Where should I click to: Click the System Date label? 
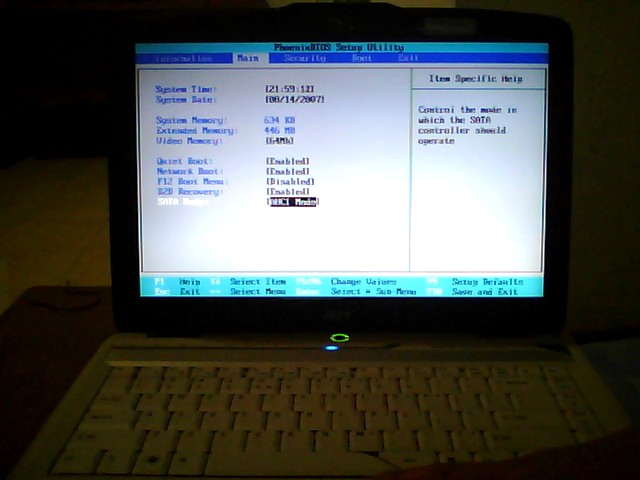coord(186,100)
